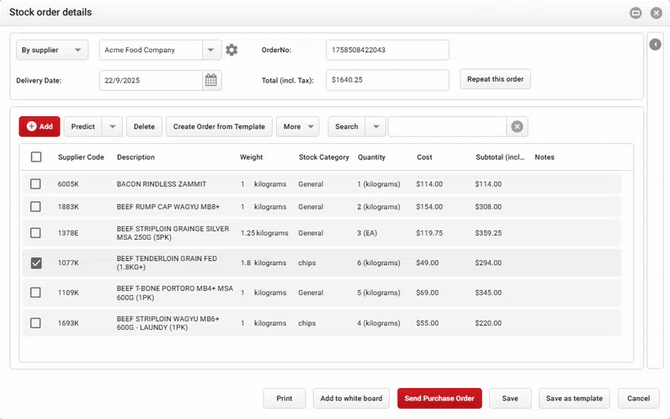Open the delivery date calendar picker
Screen dimensions: 670x419
pos(212,80)
